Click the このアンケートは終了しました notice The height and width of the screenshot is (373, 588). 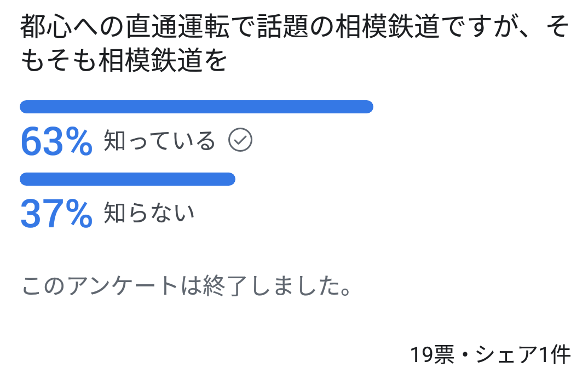click(x=186, y=285)
